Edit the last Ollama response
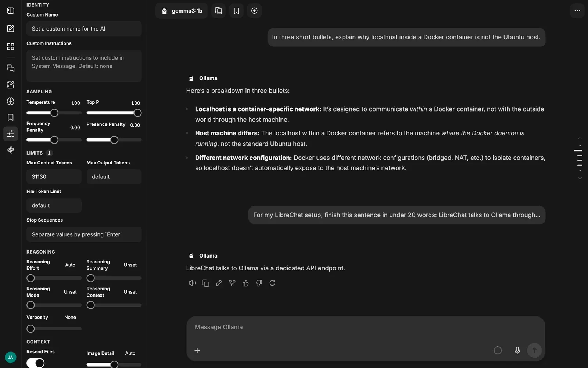588x368 pixels. (219, 283)
